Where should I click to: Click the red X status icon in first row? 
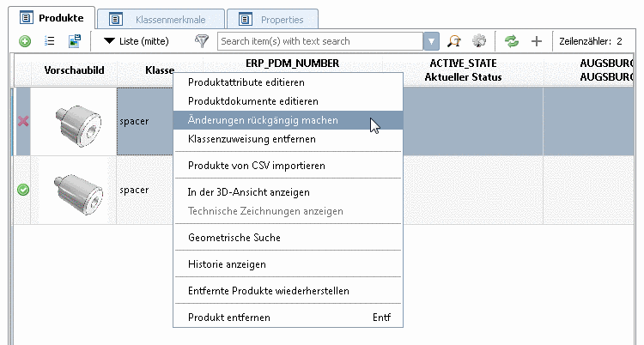pos(23,121)
